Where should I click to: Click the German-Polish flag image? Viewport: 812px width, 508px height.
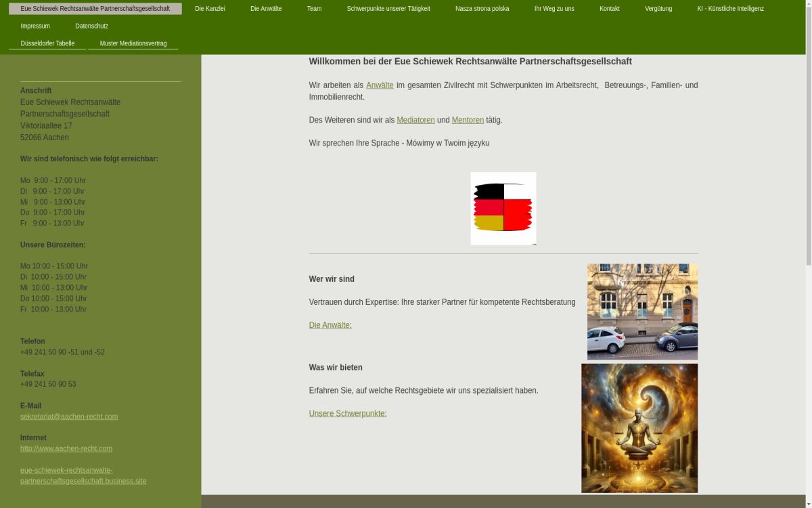503,208
